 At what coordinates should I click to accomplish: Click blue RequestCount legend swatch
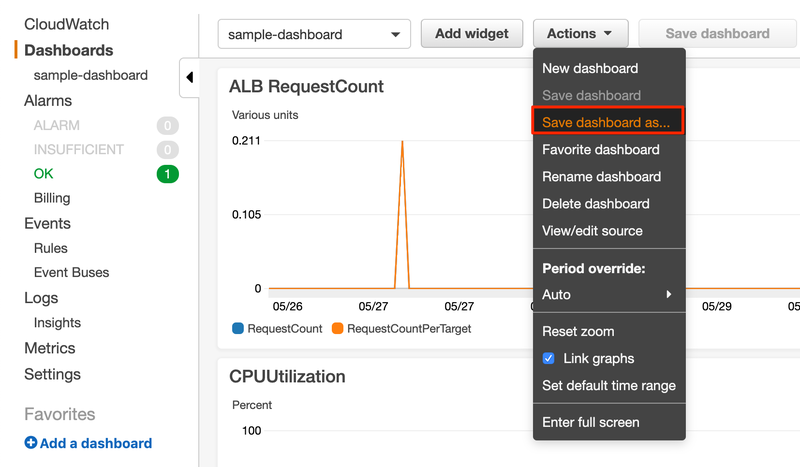pos(238,328)
